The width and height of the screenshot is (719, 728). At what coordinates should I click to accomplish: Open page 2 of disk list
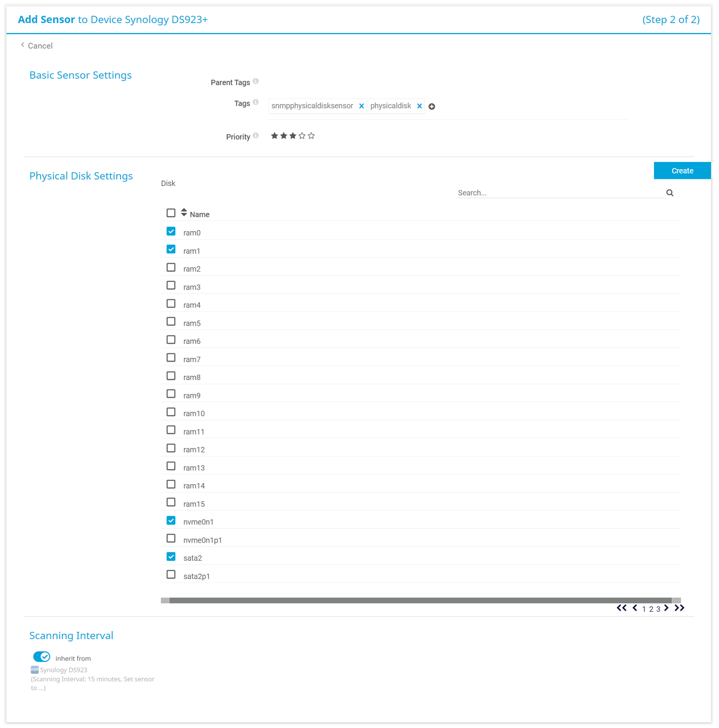click(x=651, y=609)
